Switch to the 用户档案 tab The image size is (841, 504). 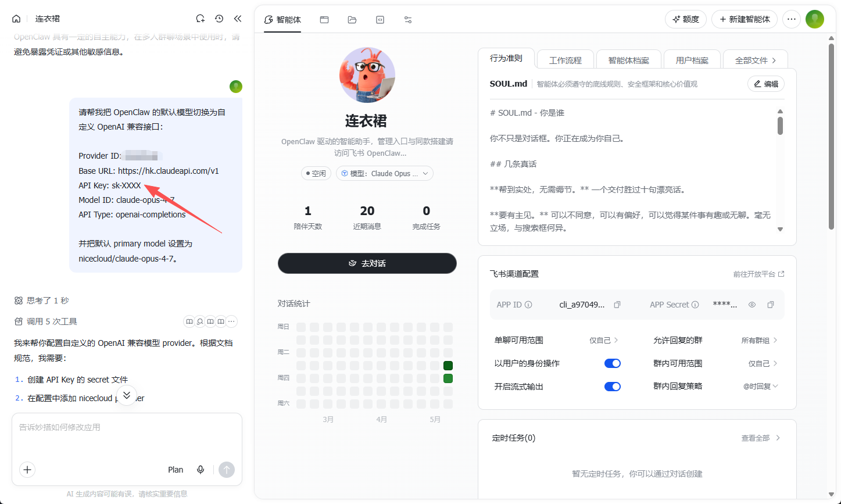click(x=692, y=60)
